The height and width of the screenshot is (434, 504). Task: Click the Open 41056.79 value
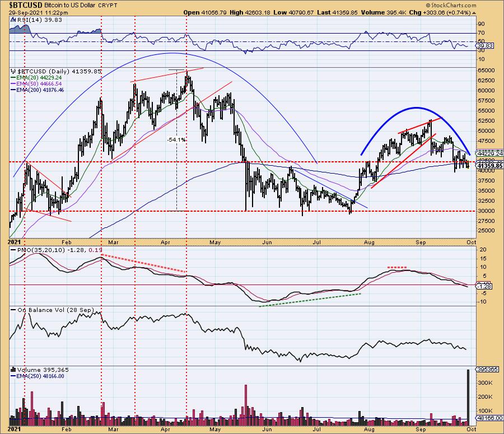click(x=205, y=12)
